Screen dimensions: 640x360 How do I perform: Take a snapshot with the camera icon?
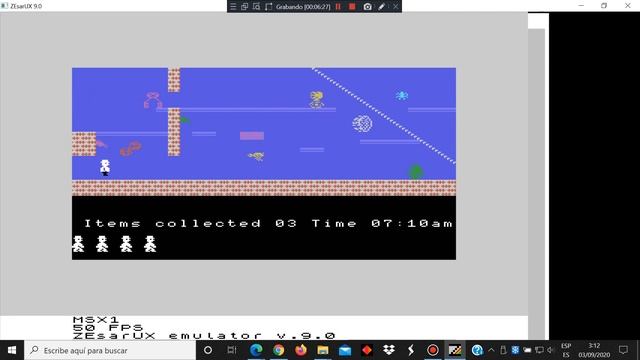tap(367, 7)
